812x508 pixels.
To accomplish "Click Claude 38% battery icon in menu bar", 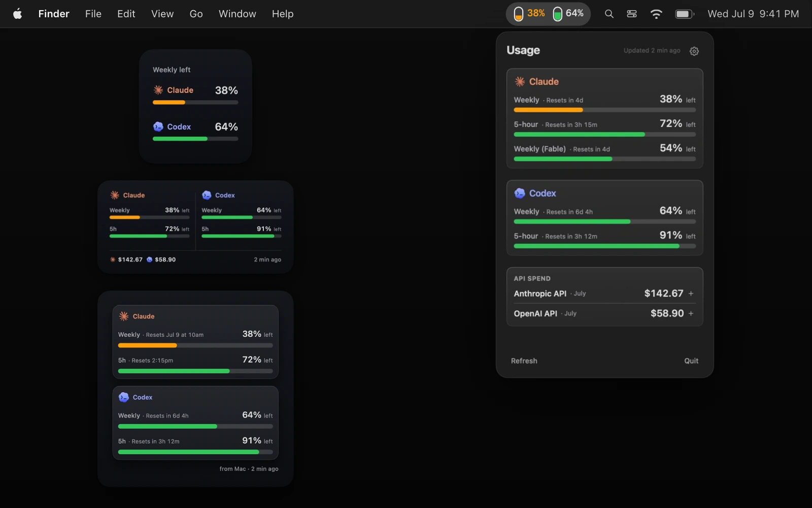I will coord(519,14).
